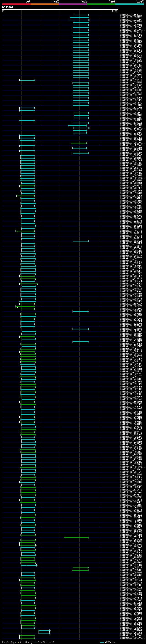Select hit label UniRef100_Q8LRM2
Viewport: 146px width, 644px height.
click(131, 593)
